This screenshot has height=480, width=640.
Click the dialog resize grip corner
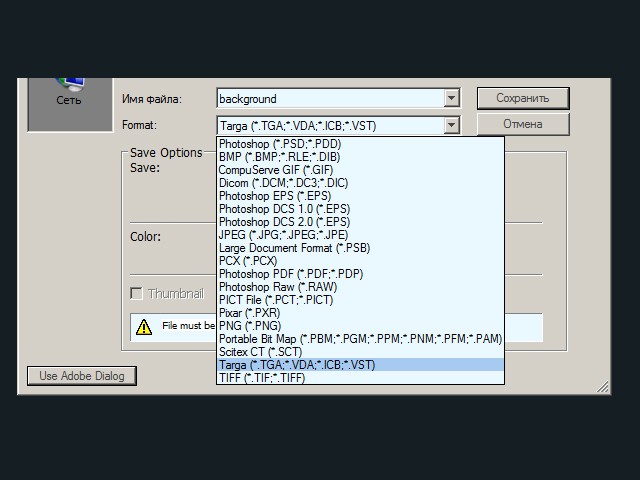tap(602, 386)
